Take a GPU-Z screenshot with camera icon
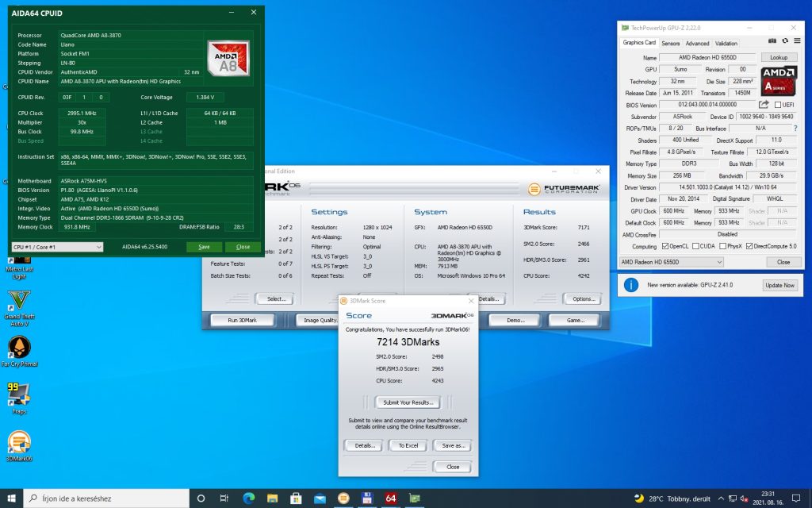Viewport: 812px width, 508px height. click(x=772, y=40)
